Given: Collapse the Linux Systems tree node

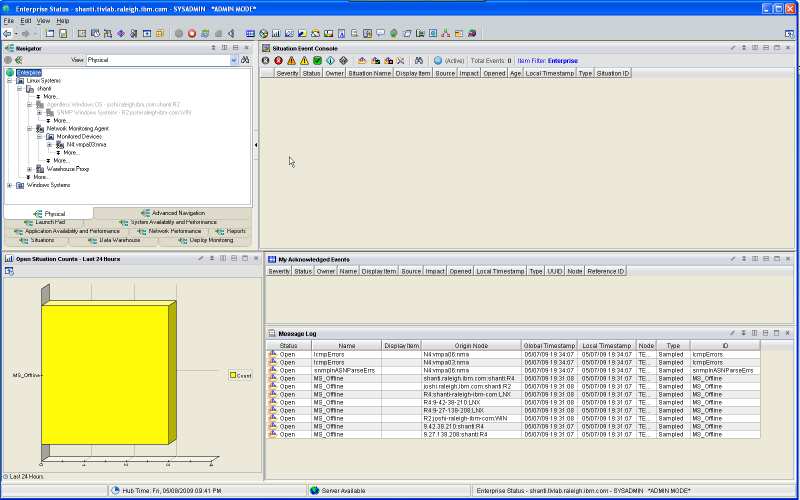Looking at the screenshot, I should (x=9, y=81).
